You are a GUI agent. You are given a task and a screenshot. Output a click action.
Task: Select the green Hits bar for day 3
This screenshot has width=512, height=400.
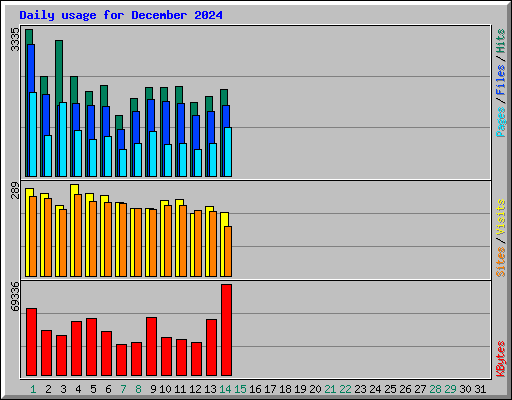click(59, 72)
